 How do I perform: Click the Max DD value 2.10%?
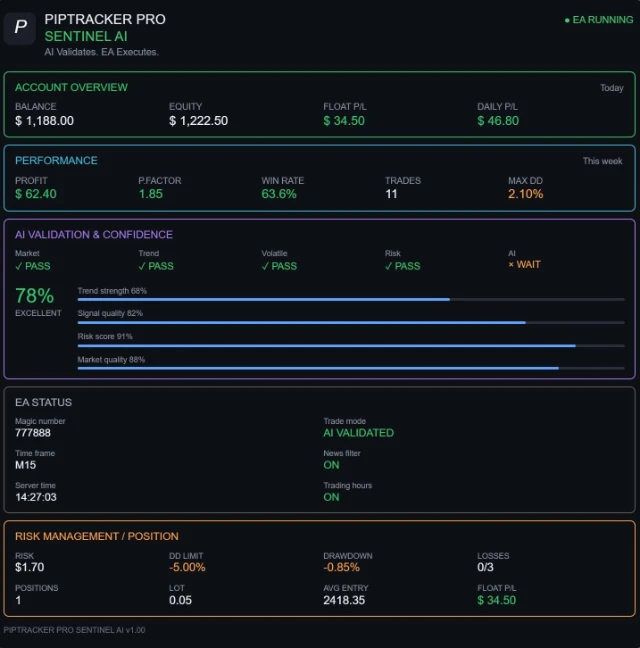coord(526,194)
